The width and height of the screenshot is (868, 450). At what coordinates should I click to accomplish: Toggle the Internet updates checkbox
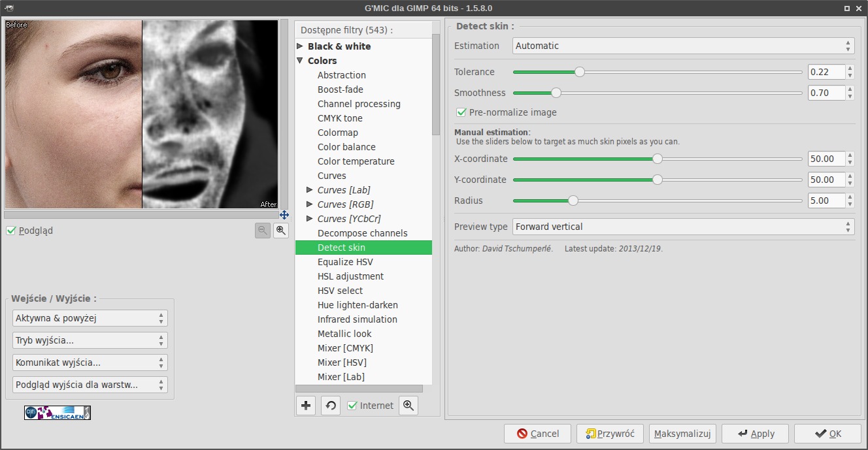[x=352, y=406]
